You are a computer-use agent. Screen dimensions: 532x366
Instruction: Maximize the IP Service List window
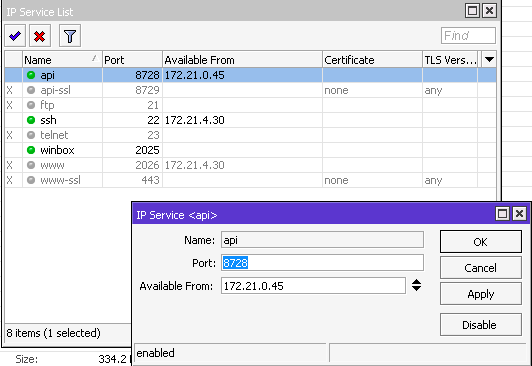(472, 11)
